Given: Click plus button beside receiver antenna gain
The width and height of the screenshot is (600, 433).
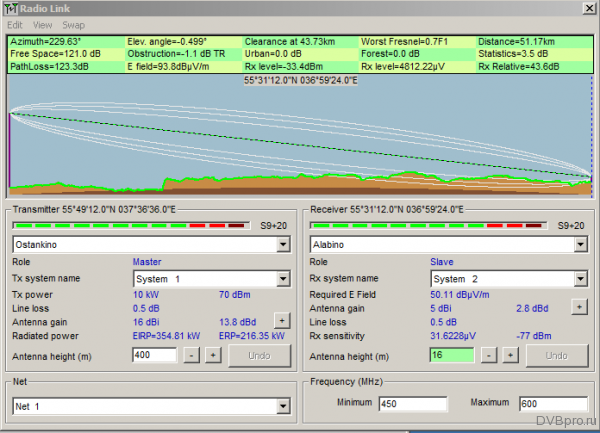Looking at the screenshot, I should tap(579, 307).
